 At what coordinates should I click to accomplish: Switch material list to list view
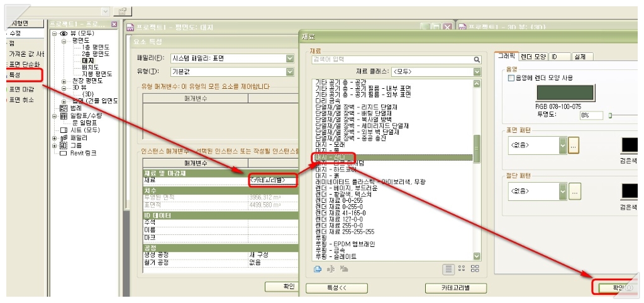coord(448,269)
